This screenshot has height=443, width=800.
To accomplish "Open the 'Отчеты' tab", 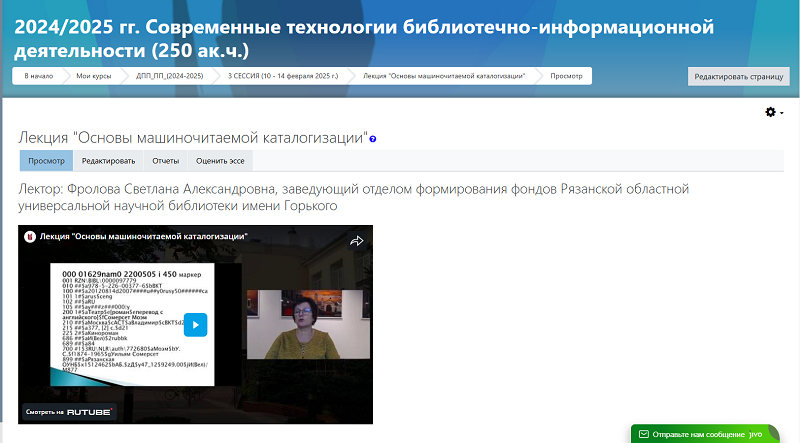I will click(166, 161).
